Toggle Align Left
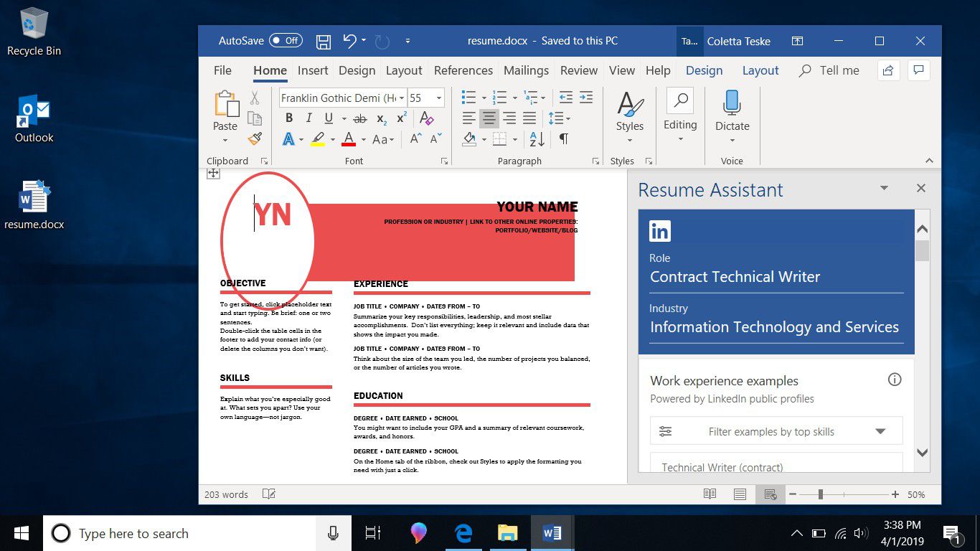The image size is (980, 551). (x=468, y=118)
